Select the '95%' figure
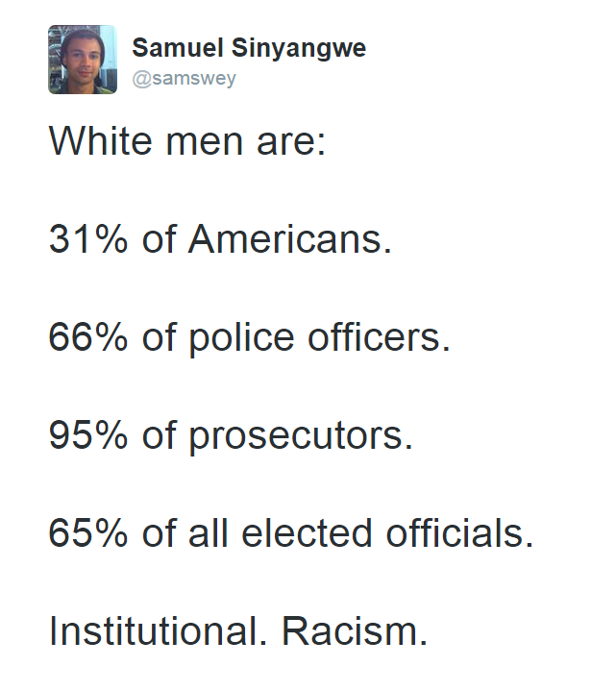This screenshot has height=691, width=616. pyautogui.click(x=88, y=435)
